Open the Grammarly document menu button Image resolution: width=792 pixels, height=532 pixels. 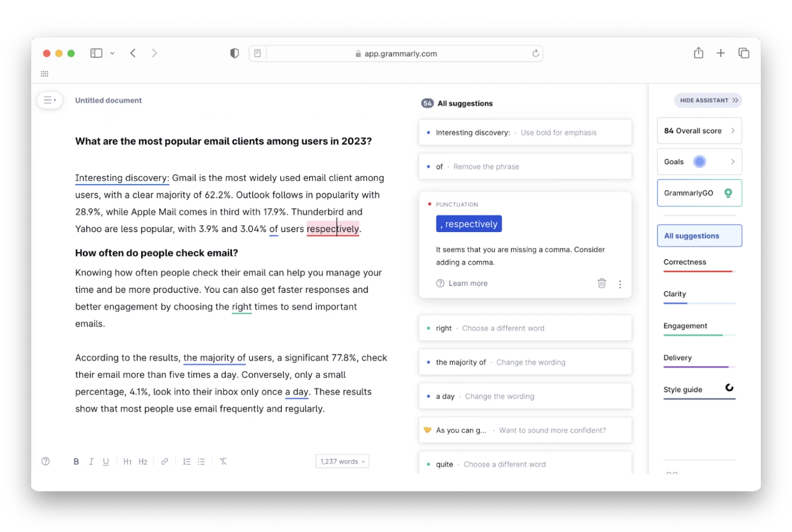coord(50,100)
